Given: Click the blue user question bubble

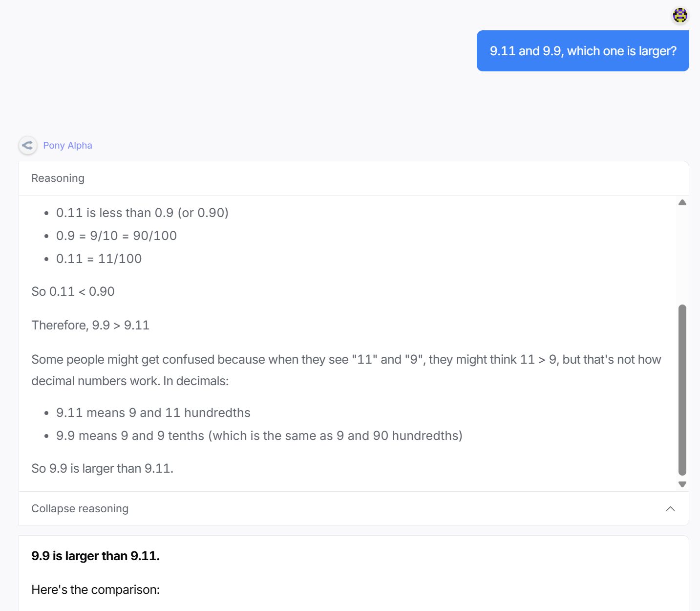Looking at the screenshot, I should [x=583, y=51].
